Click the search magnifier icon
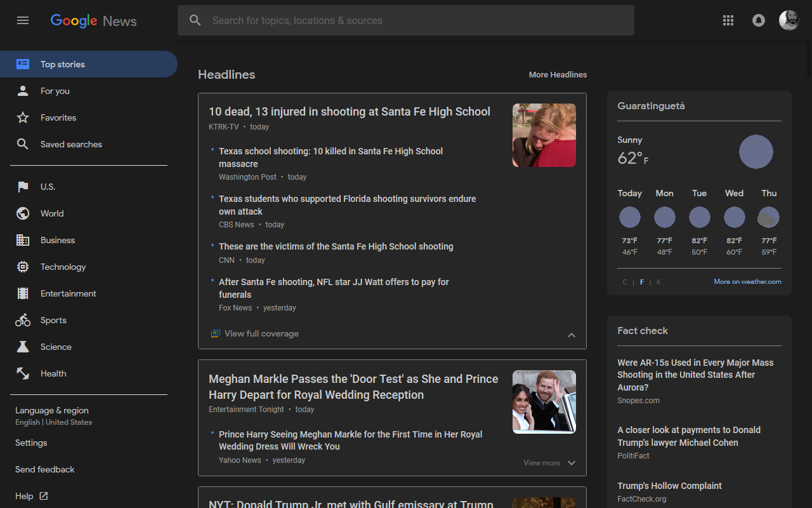The height and width of the screenshot is (508, 812). pyautogui.click(x=195, y=20)
